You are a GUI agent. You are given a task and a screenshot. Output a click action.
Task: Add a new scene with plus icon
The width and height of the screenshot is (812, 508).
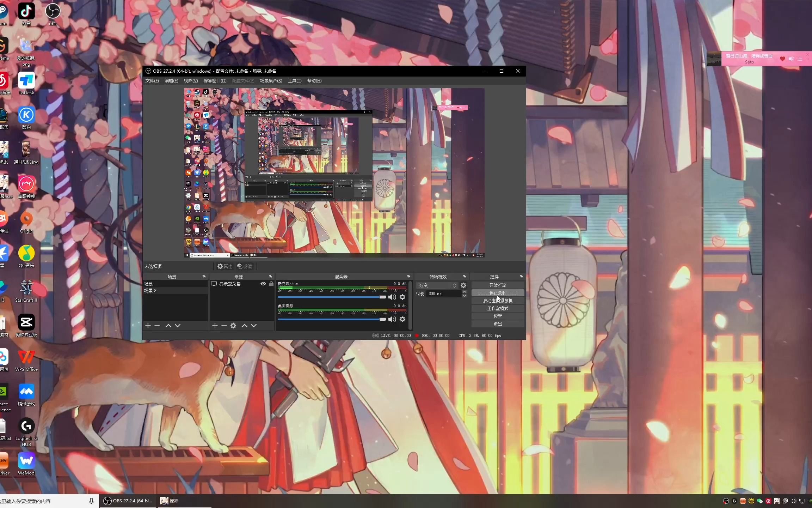point(148,326)
